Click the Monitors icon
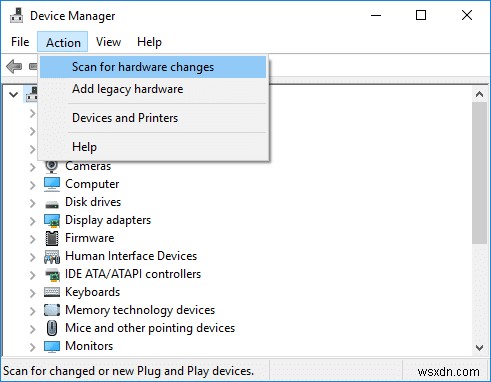 click(x=52, y=346)
